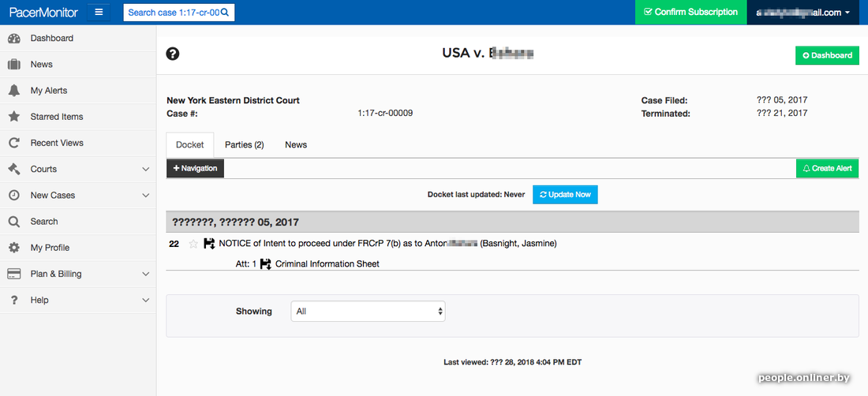Download docket entry 22 document icon

pos(209,243)
